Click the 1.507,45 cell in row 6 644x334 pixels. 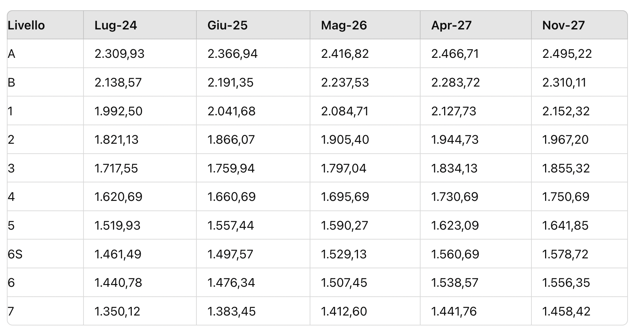click(344, 283)
